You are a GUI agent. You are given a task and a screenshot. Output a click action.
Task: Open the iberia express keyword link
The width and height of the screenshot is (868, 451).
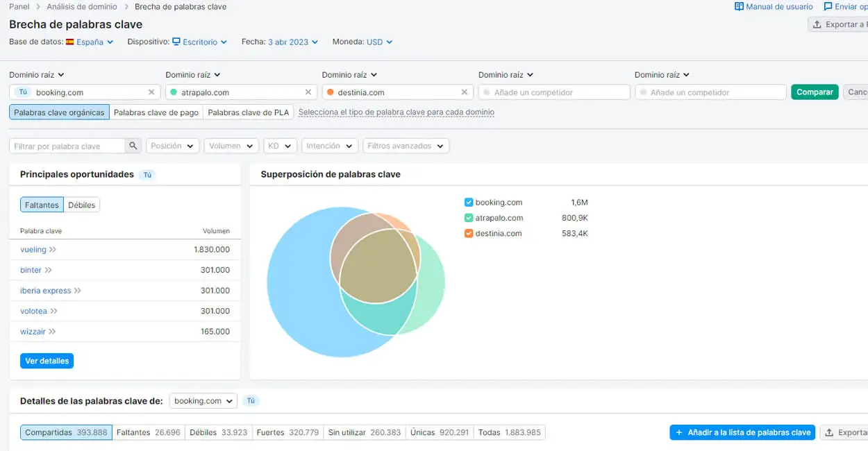click(x=46, y=291)
